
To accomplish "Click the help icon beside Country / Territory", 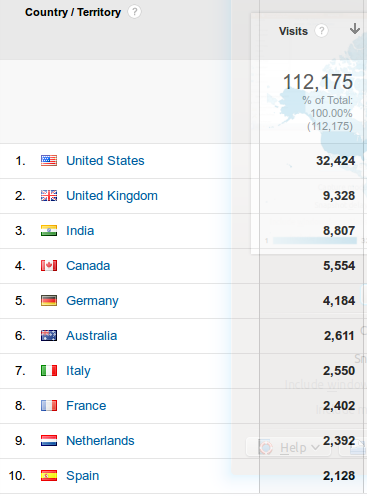I will pos(134,12).
